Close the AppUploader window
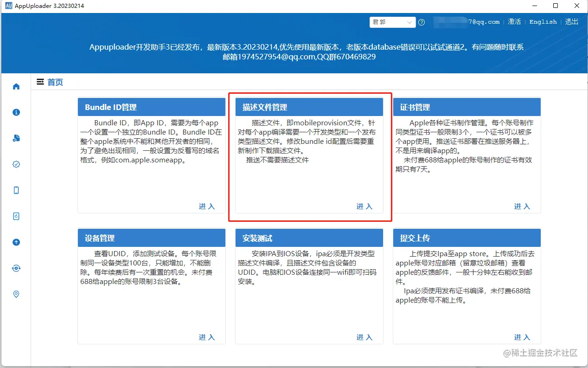This screenshot has width=588, height=368. 577,6
